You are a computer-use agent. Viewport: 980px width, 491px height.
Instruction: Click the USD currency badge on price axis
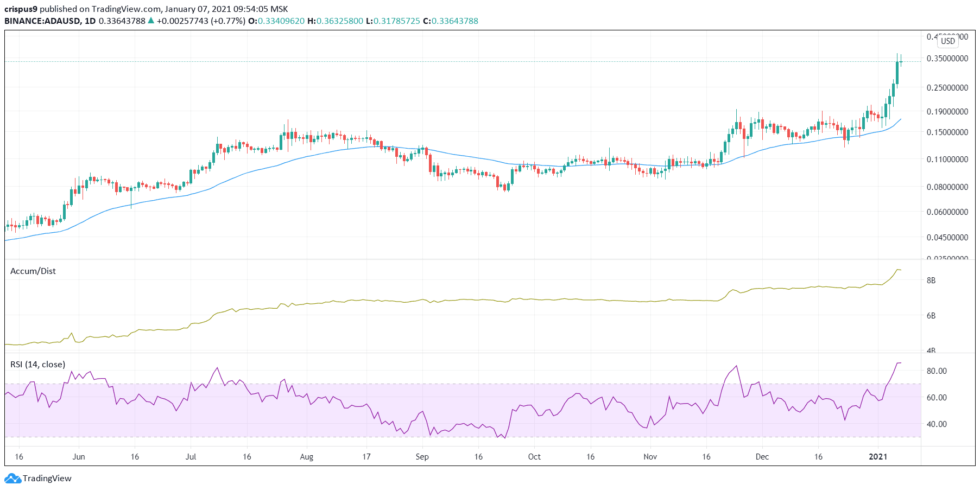pos(948,41)
